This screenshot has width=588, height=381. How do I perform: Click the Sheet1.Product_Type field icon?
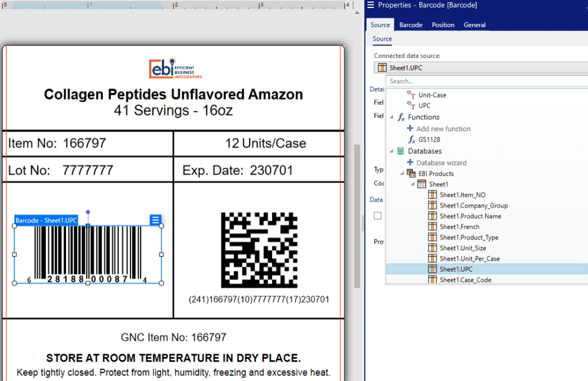[x=432, y=237]
